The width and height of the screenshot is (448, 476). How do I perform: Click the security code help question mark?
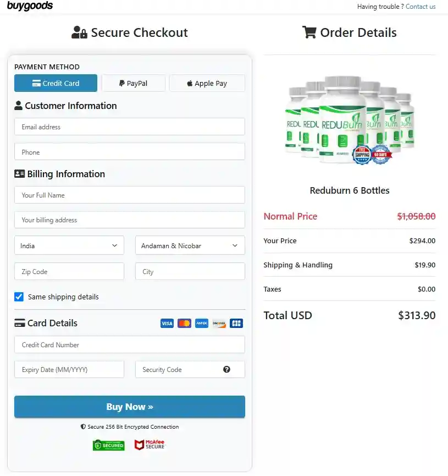point(226,369)
